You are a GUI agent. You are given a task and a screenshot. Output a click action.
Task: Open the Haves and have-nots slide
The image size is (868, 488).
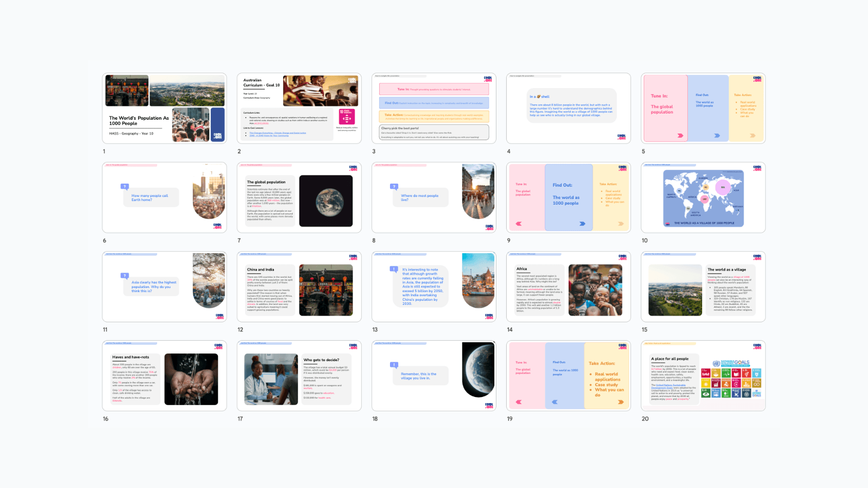[x=164, y=375]
